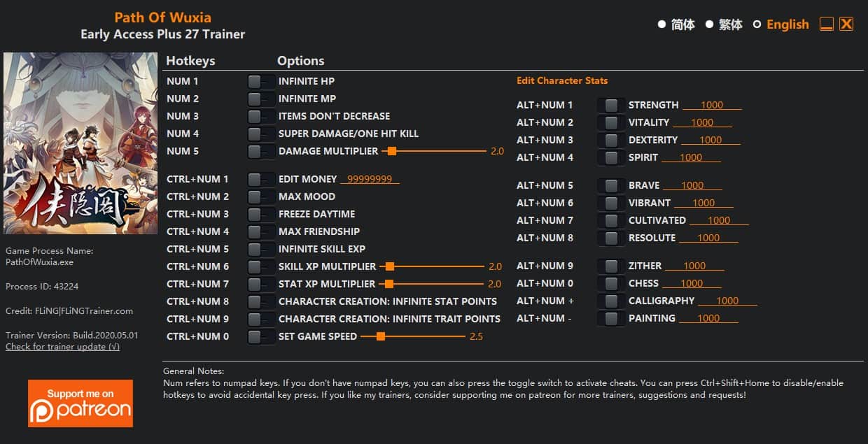Image resolution: width=868 pixels, height=444 pixels.
Task: Select the English language radio option
Action: click(x=780, y=24)
